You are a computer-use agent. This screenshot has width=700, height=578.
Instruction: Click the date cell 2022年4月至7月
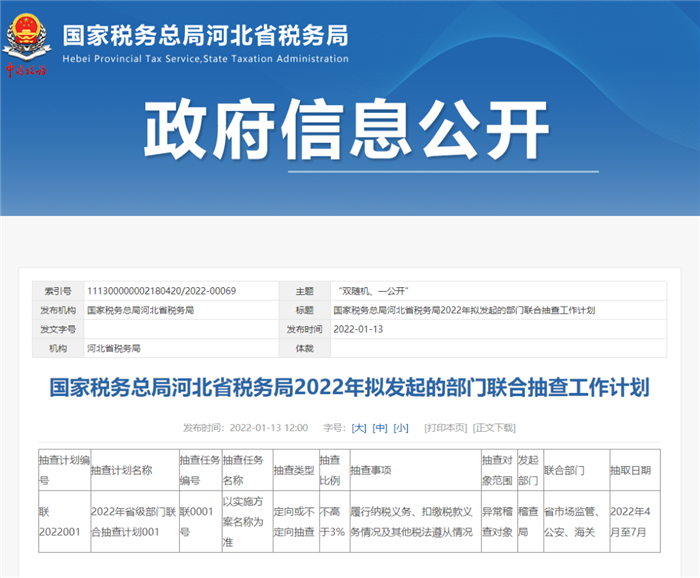(x=635, y=522)
